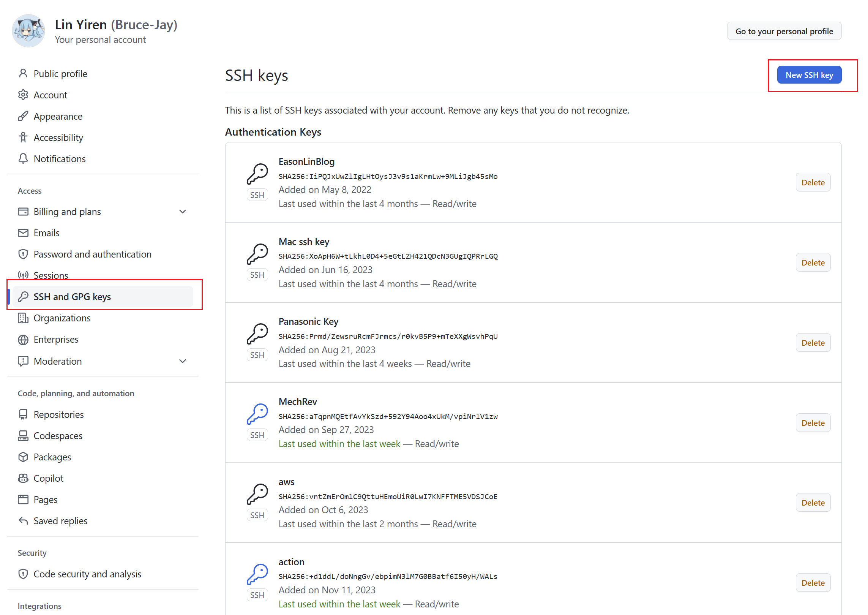Screen dimensions: 868x615
Task: Click the Packages box icon
Action: tap(23, 457)
